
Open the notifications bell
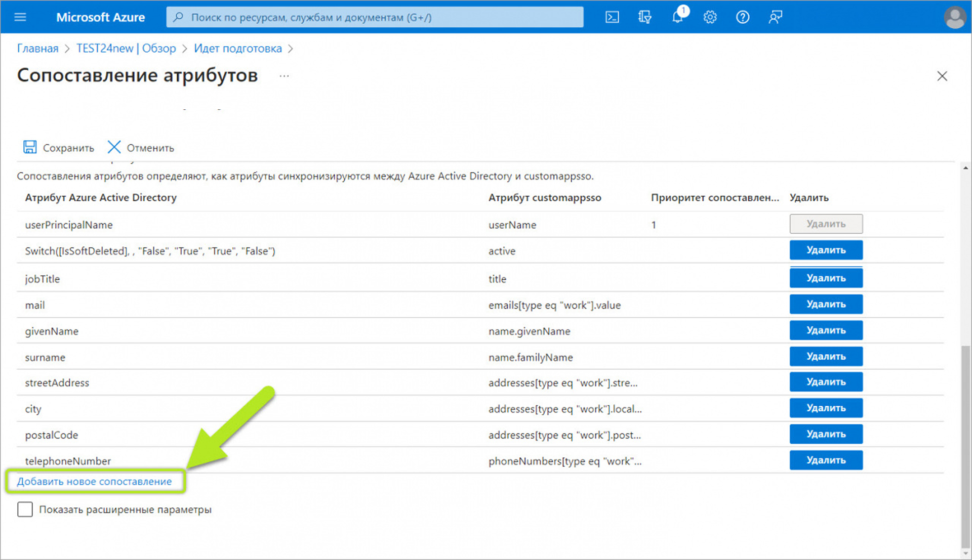(x=677, y=17)
